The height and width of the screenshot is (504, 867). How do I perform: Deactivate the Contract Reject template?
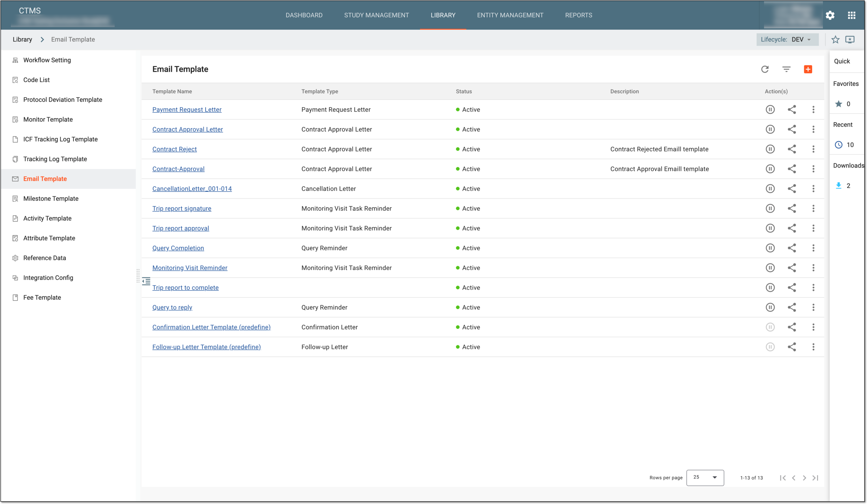(770, 149)
